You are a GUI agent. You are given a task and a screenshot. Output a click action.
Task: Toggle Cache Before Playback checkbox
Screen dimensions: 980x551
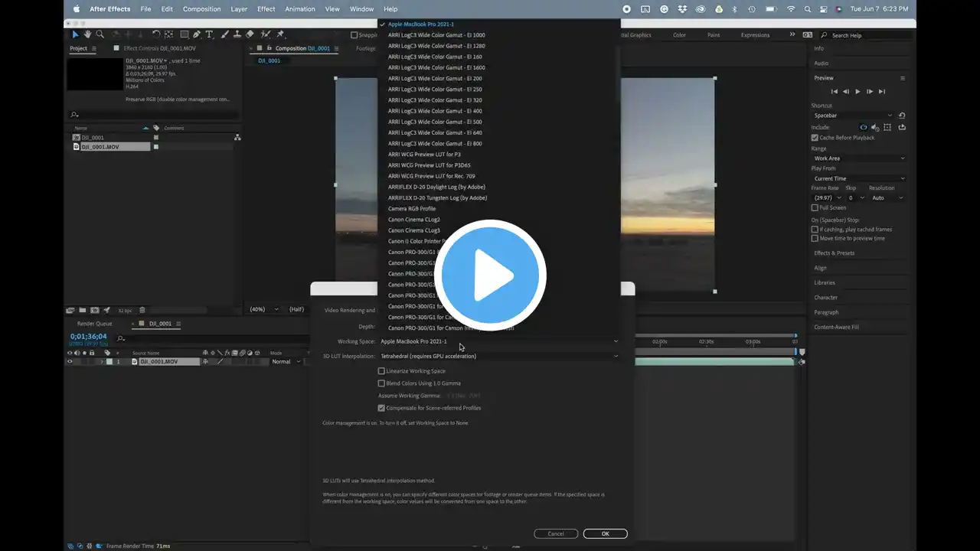point(815,138)
